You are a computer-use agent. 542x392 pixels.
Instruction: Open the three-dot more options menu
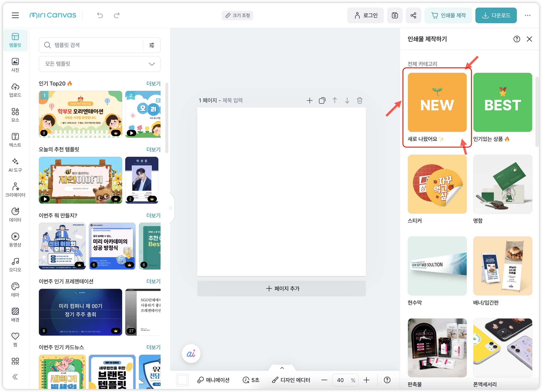(527, 16)
